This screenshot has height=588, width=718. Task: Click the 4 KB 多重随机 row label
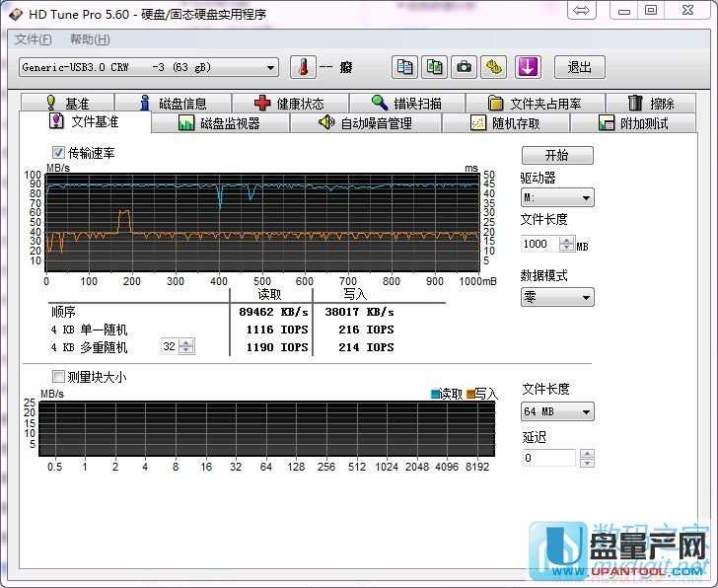(x=89, y=347)
